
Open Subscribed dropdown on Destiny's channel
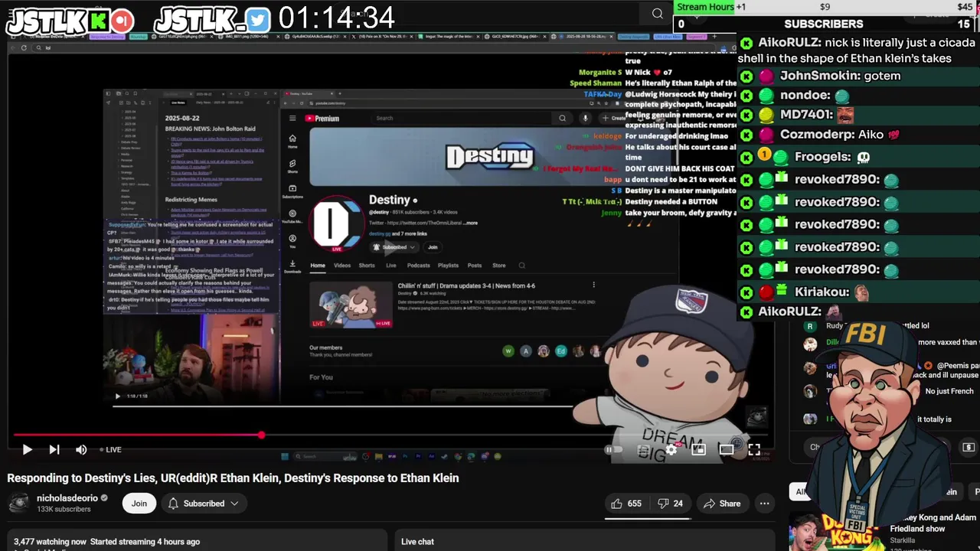point(394,247)
